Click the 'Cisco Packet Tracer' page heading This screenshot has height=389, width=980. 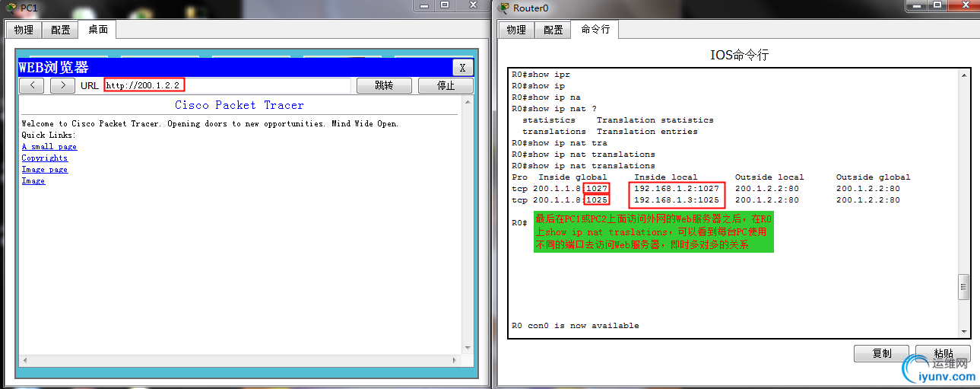coord(239,105)
